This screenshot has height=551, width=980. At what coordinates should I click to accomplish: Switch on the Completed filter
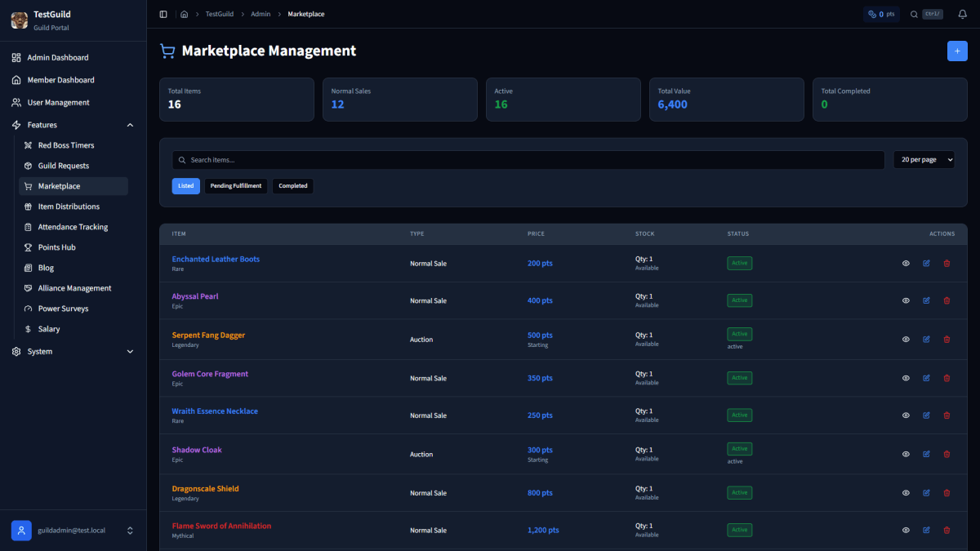click(292, 185)
